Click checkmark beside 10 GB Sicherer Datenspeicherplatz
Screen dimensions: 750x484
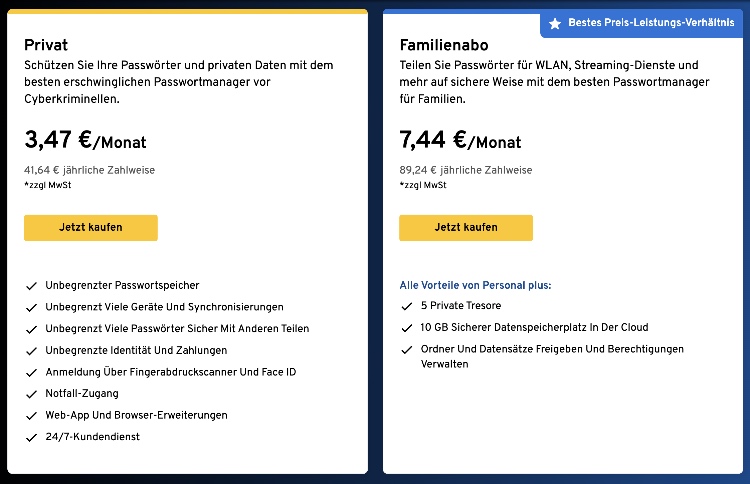pos(407,328)
